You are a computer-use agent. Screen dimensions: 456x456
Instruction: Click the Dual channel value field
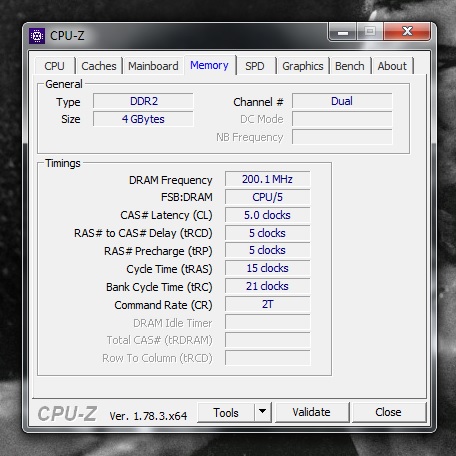(342, 101)
